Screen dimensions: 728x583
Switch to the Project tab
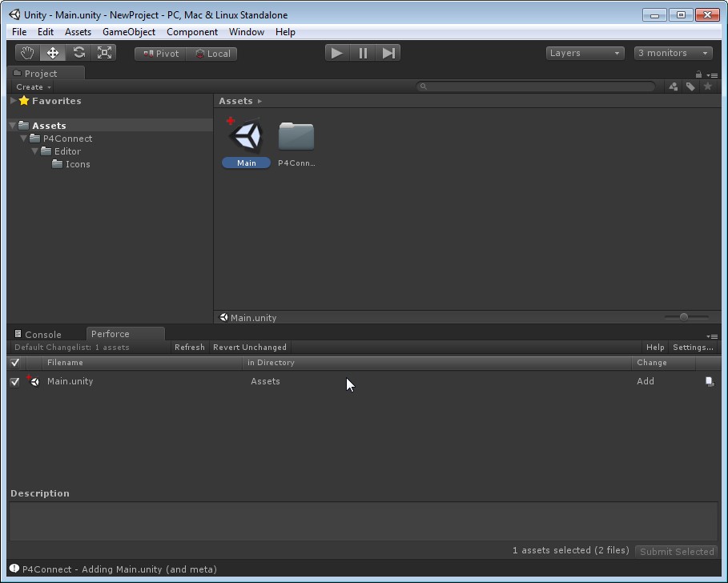coord(46,74)
